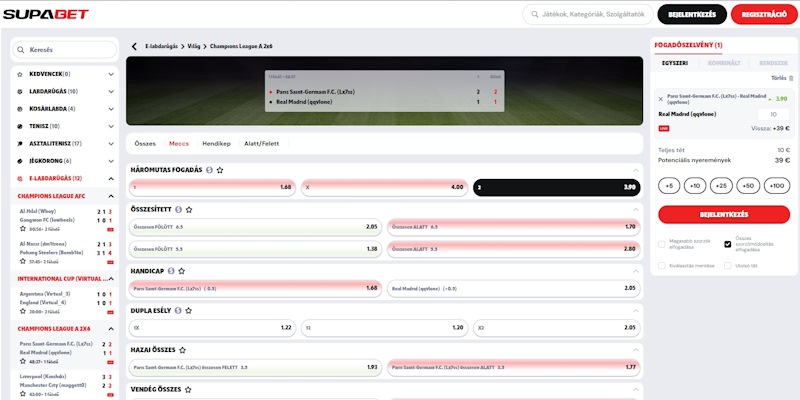Image resolution: width=800 pixels, height=400 pixels.
Task: Collapse the Champions League A 2x6 section
Action: point(111,329)
